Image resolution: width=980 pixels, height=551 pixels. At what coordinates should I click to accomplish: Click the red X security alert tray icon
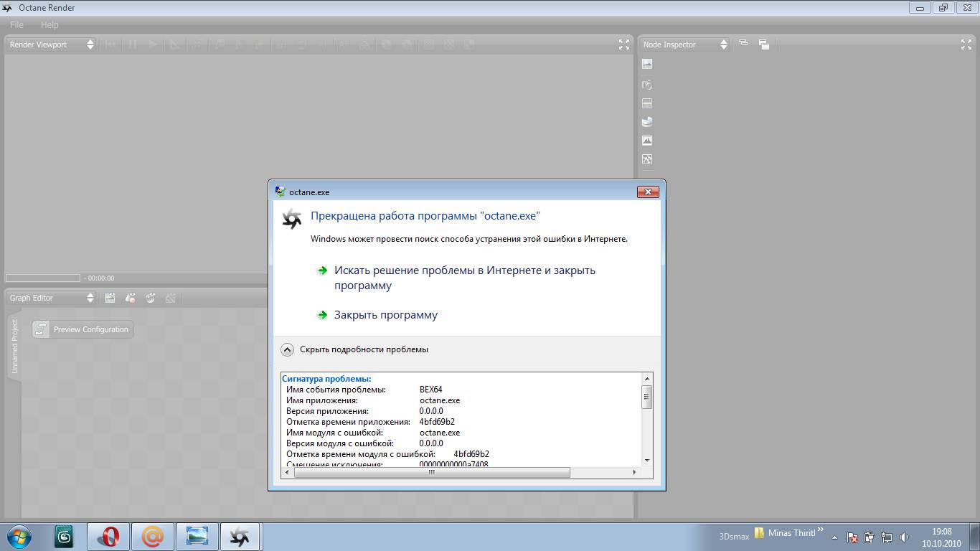(x=852, y=537)
